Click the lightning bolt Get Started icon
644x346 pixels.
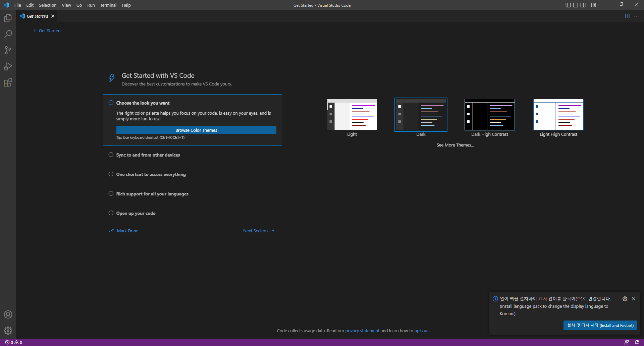(x=112, y=78)
